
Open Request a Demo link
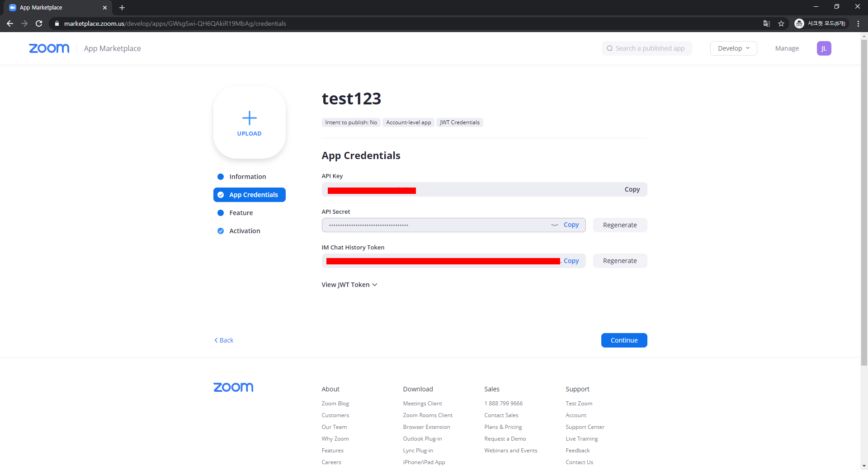tap(505, 439)
